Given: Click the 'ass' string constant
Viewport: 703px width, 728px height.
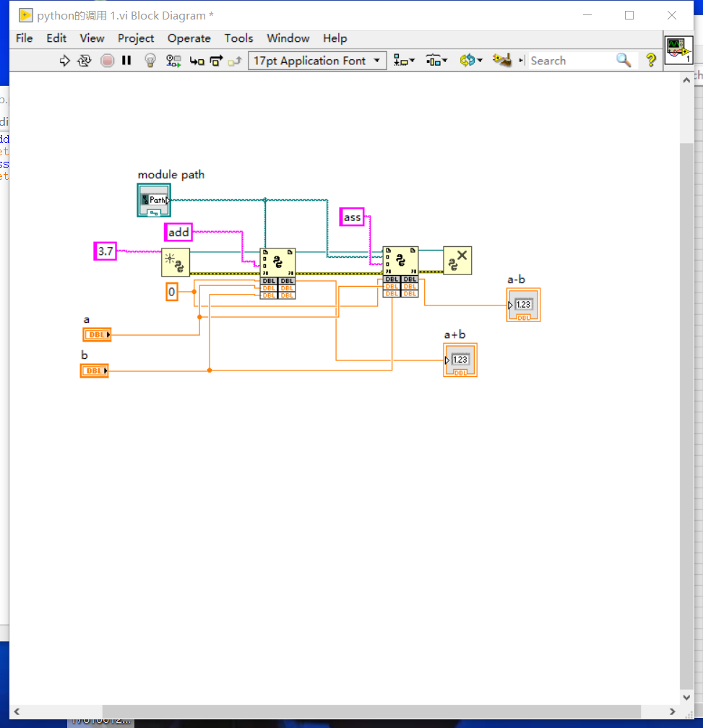Looking at the screenshot, I should pyautogui.click(x=352, y=217).
